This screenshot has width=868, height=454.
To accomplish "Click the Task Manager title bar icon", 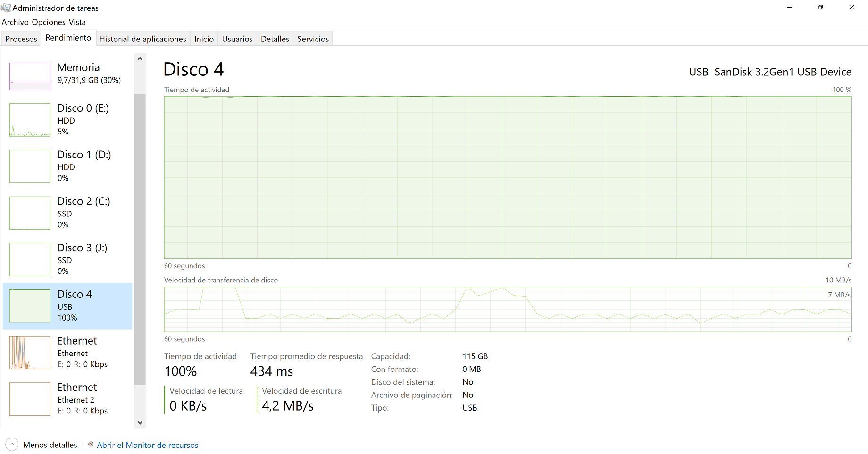I will (x=6, y=8).
